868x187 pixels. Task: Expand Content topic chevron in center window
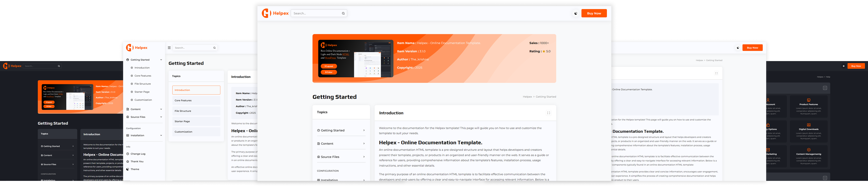click(x=364, y=144)
